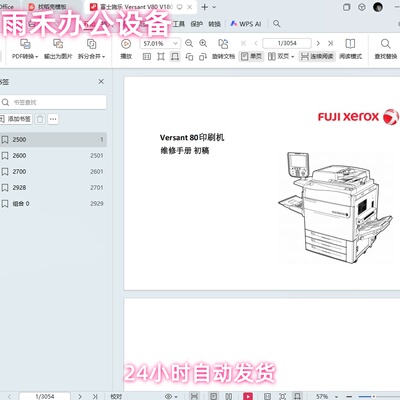Screen dimensions: 400x400
Task: Expand the tab list chevron beside plus
Action: [214, 7]
